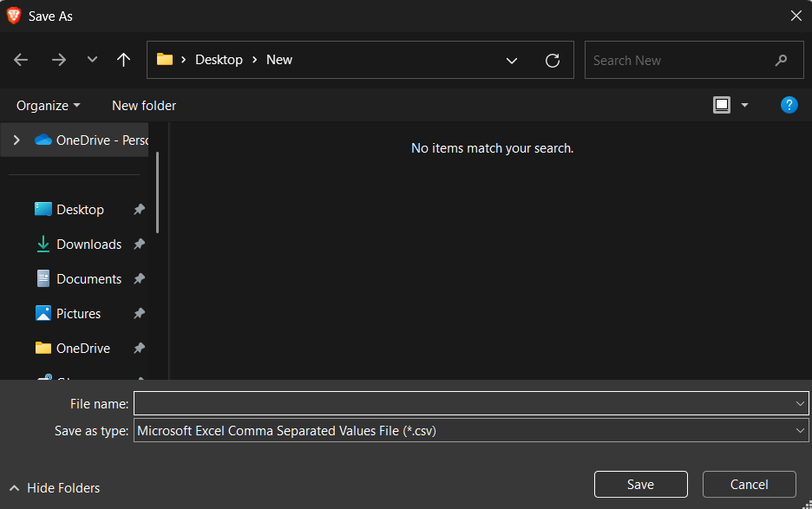
Task: Open the blue Help button
Action: pos(789,105)
